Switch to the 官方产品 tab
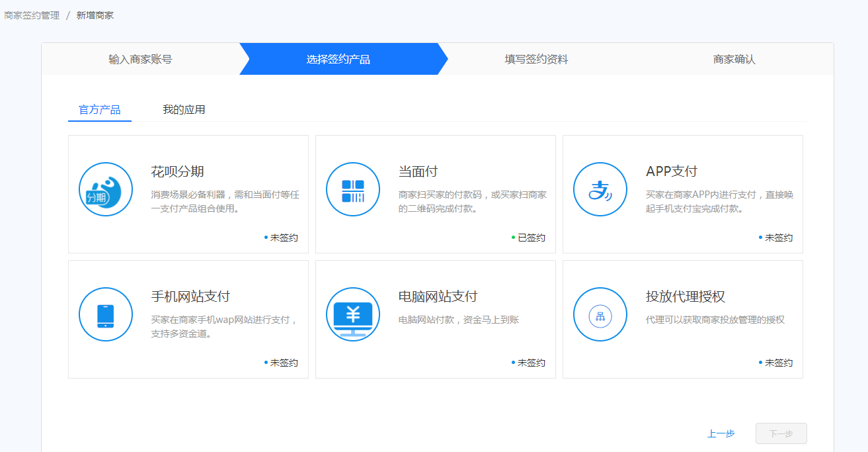The width and height of the screenshot is (868, 452). 100,110
